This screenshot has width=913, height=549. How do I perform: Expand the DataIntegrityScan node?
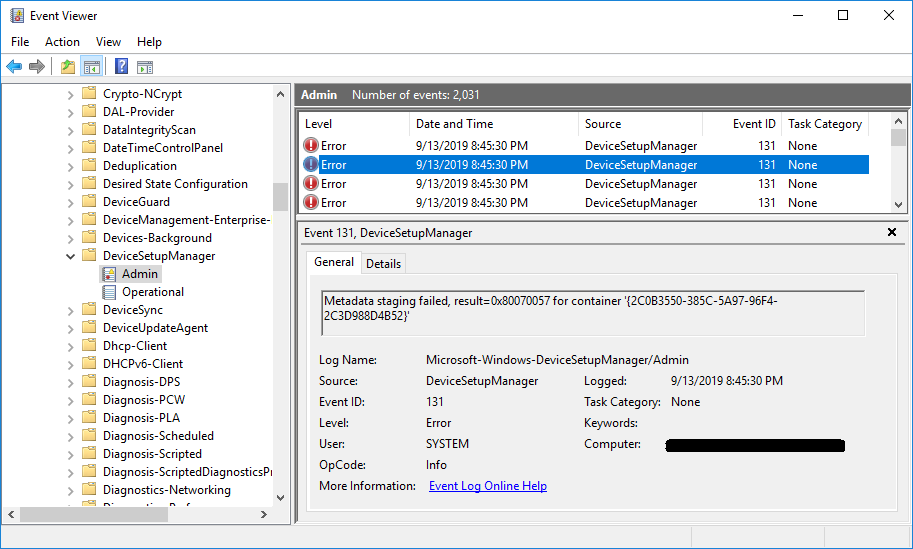[x=70, y=130]
